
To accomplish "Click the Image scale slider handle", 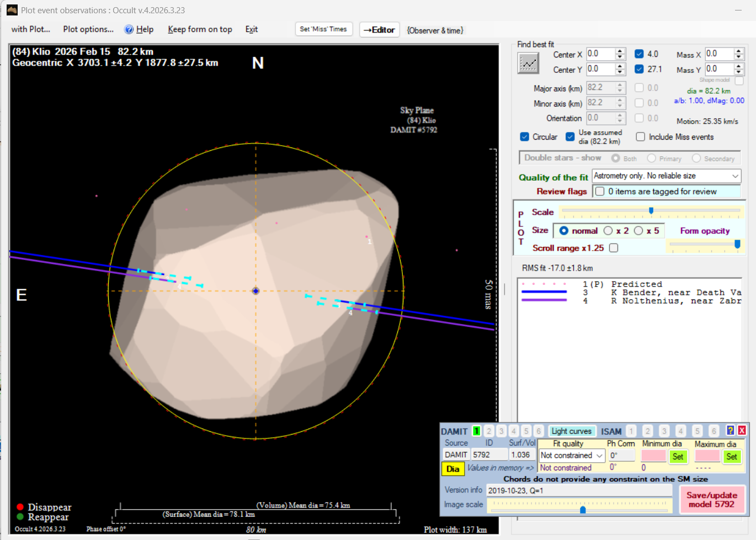I will coord(583,509).
